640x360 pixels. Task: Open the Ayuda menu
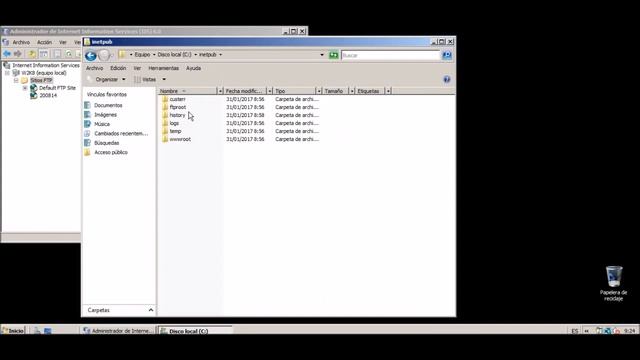tap(193, 68)
